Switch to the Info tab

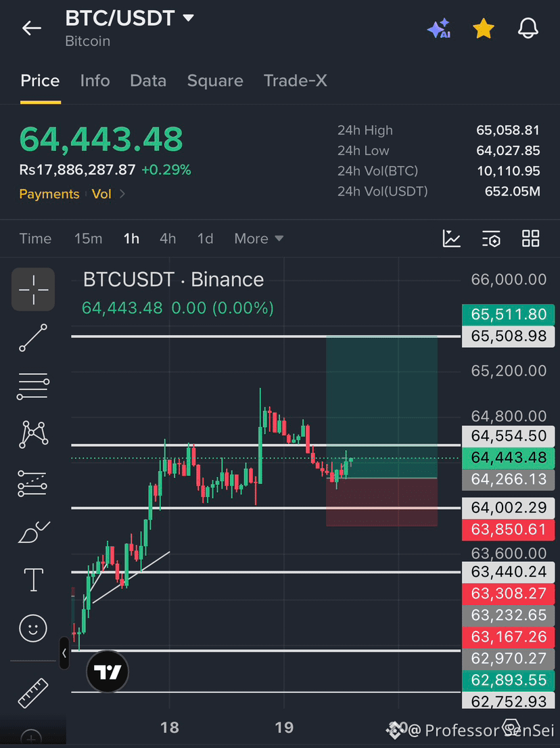[95, 81]
